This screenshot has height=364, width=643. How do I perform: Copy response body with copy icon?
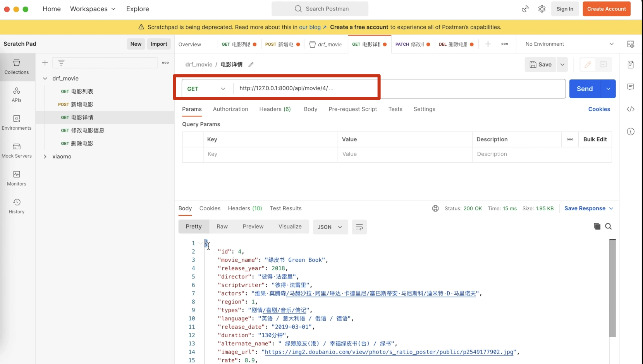click(597, 227)
